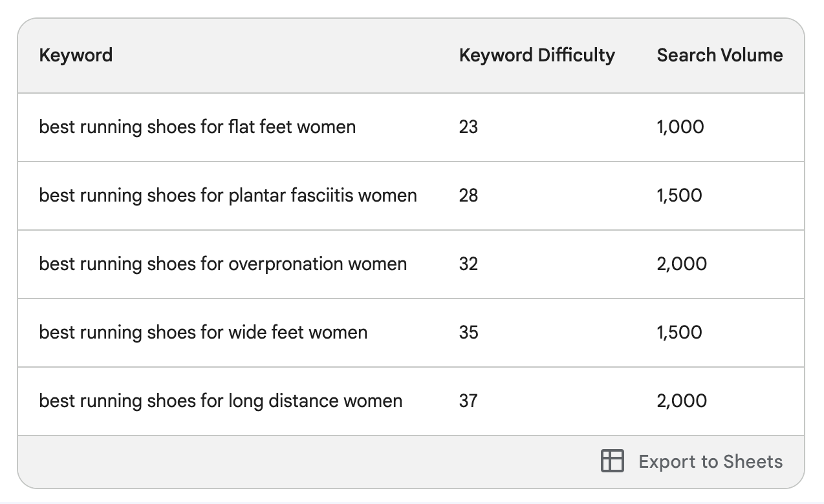Click the Export to Sheets table icon

[612, 461]
